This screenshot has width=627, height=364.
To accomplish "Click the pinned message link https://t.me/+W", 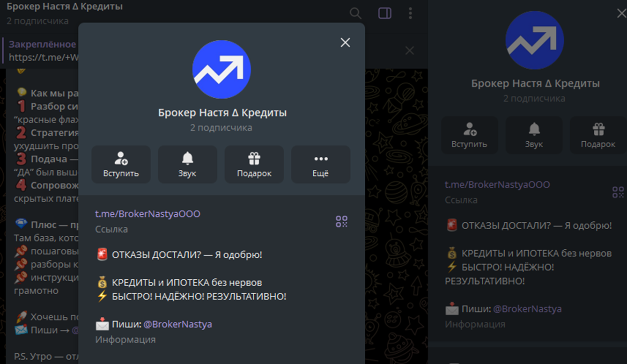I will tap(44, 58).
